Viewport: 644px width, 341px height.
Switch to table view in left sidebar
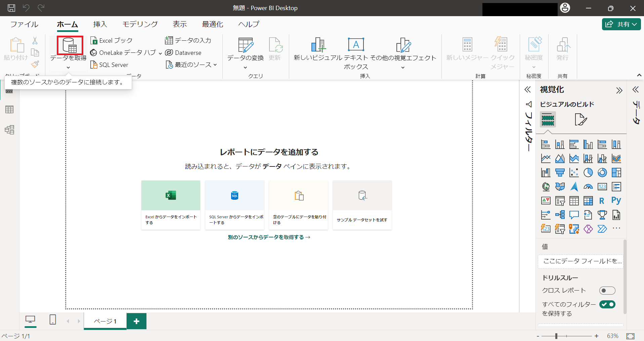click(9, 110)
